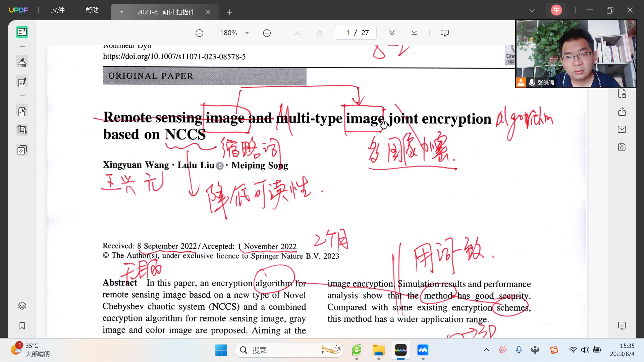The height and width of the screenshot is (362, 644).
Task: Open the volume control tray icon
Action: [x=585, y=350]
